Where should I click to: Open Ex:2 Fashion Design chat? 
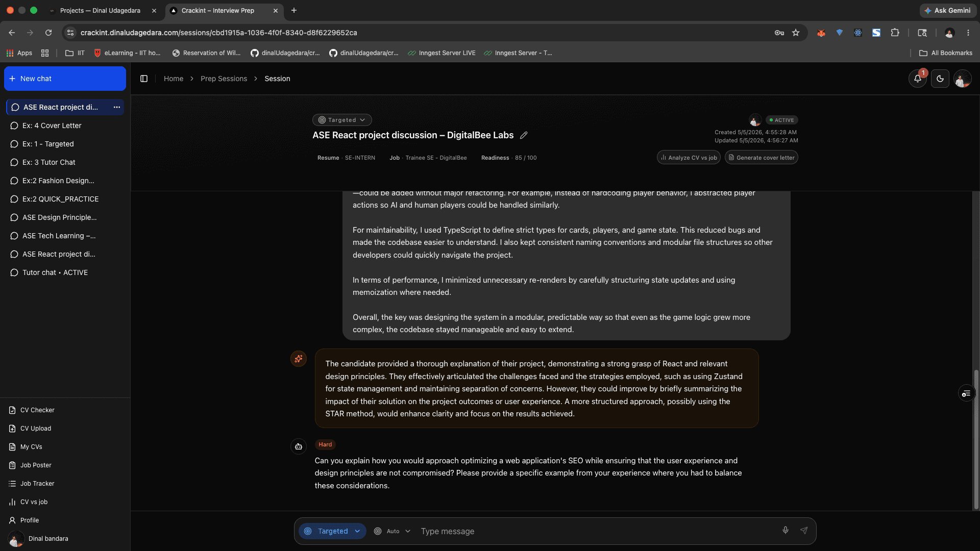click(65, 181)
